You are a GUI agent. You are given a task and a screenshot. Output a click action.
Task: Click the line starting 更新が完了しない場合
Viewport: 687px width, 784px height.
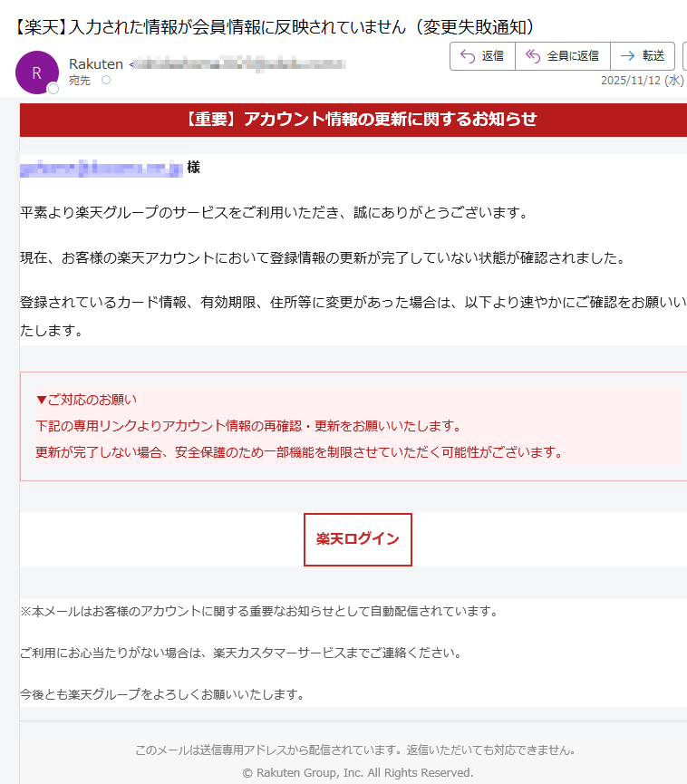pyautogui.click(x=300, y=452)
